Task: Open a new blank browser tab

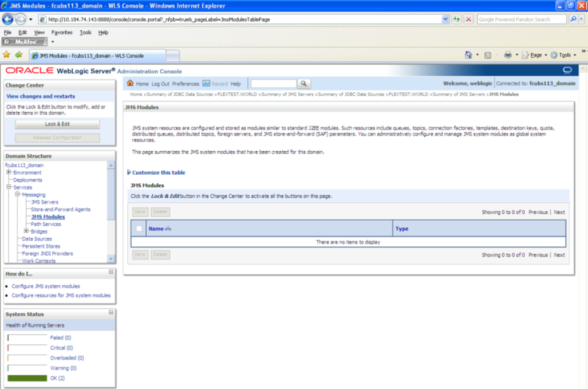Action: (172, 56)
